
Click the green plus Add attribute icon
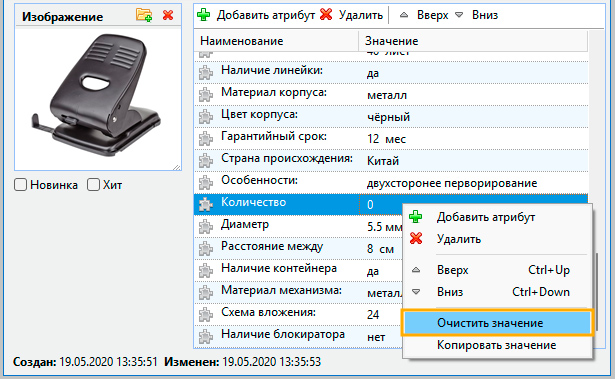(x=204, y=15)
